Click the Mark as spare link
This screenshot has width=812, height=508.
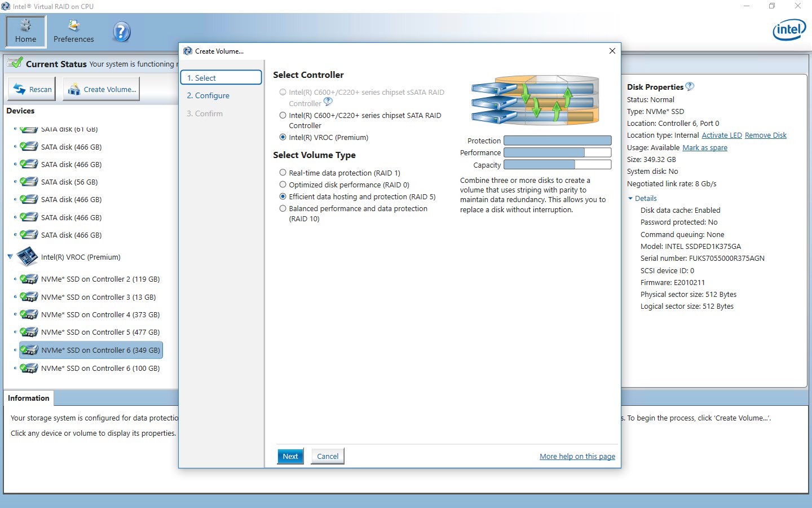pyautogui.click(x=705, y=148)
